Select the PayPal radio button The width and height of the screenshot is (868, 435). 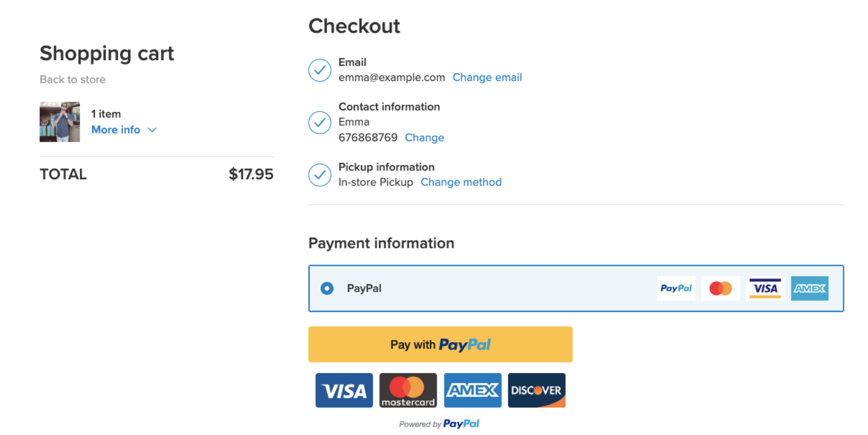point(327,288)
